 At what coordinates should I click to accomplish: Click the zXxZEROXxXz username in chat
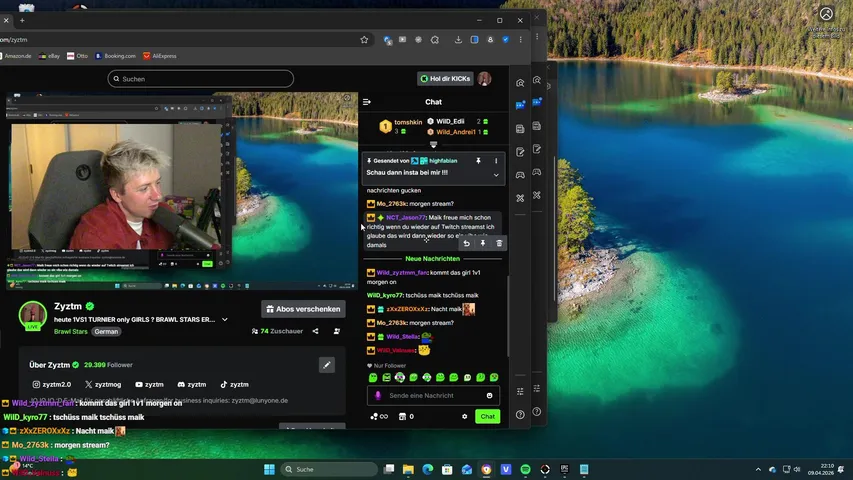(x=407, y=309)
